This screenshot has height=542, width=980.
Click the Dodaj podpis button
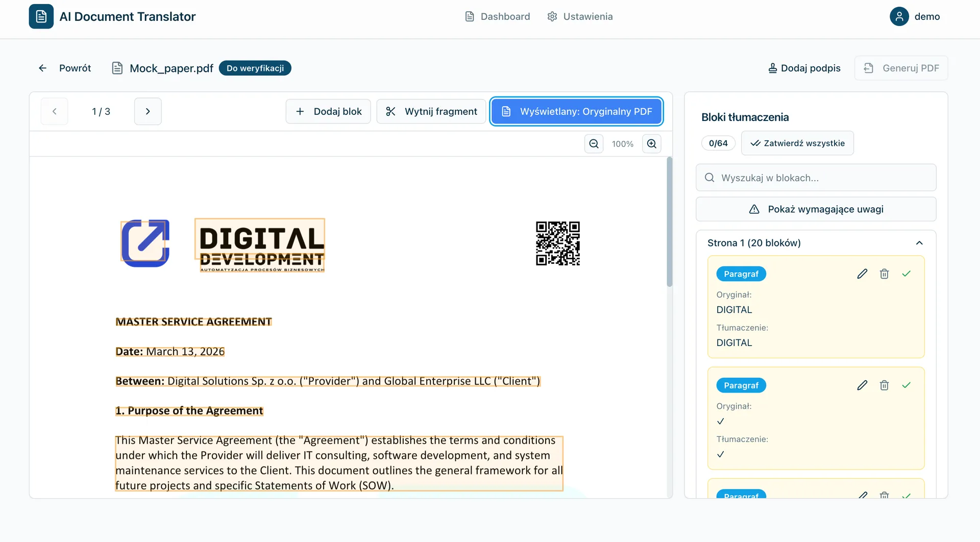[x=804, y=68]
